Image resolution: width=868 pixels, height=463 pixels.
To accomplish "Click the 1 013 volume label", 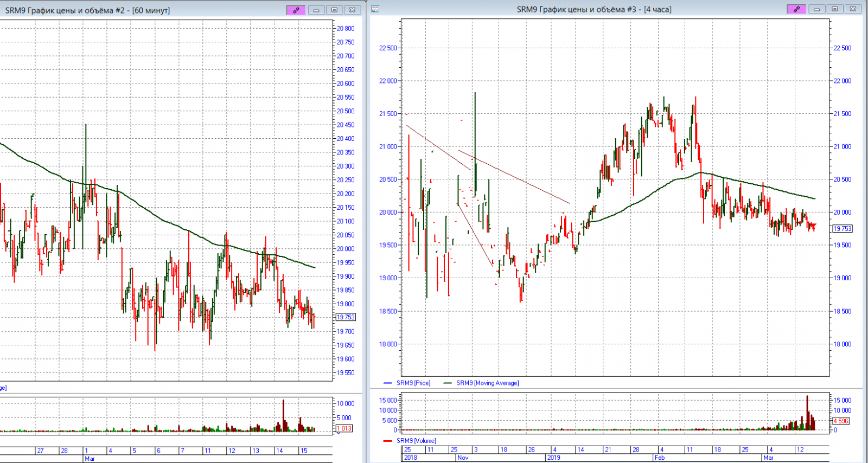I will (x=344, y=428).
